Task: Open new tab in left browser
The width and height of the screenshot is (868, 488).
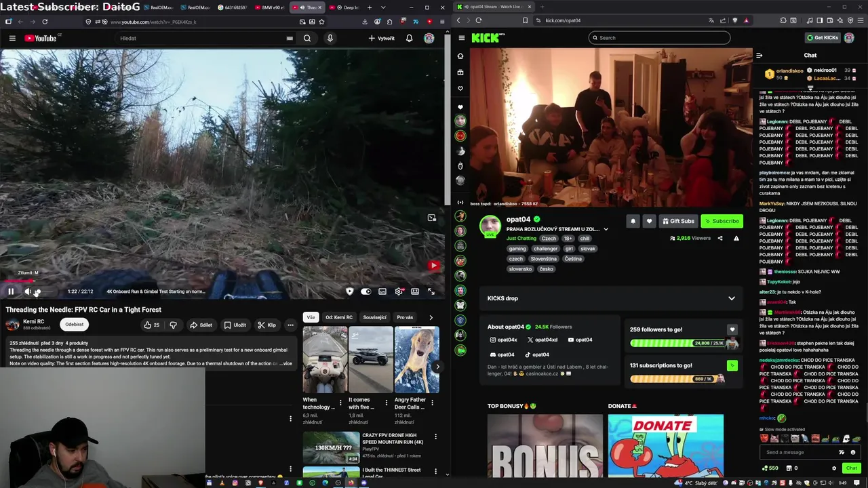Action: point(370,7)
